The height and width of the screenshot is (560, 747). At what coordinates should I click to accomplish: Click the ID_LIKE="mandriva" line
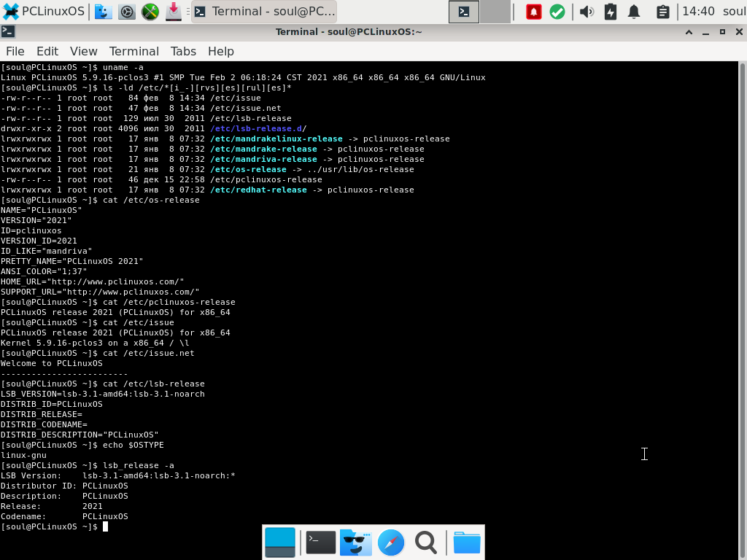click(46, 251)
